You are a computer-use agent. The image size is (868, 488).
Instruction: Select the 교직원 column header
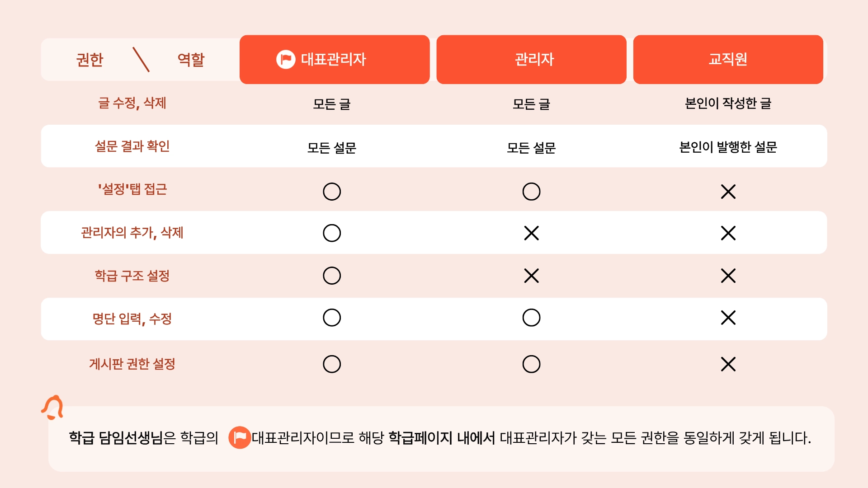(x=728, y=59)
